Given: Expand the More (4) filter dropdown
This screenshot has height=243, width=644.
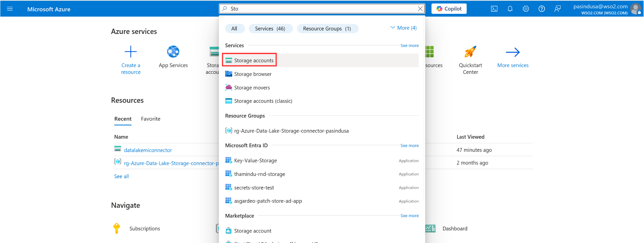Looking at the screenshot, I should pos(403,28).
